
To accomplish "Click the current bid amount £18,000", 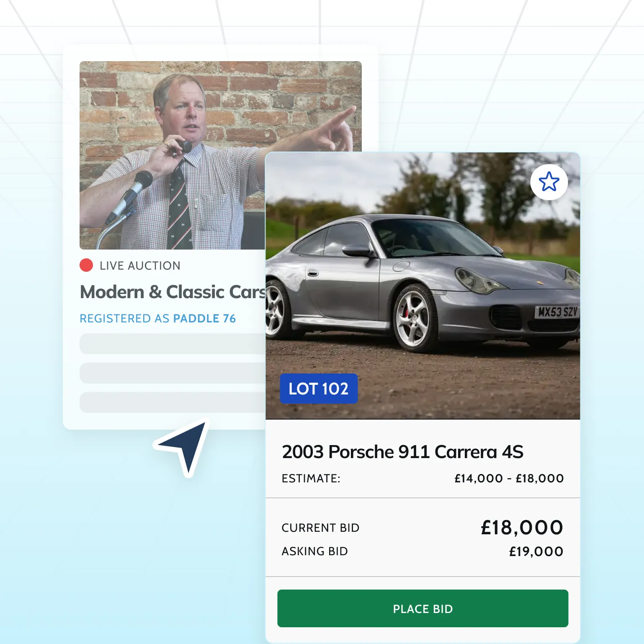I will tap(522, 528).
